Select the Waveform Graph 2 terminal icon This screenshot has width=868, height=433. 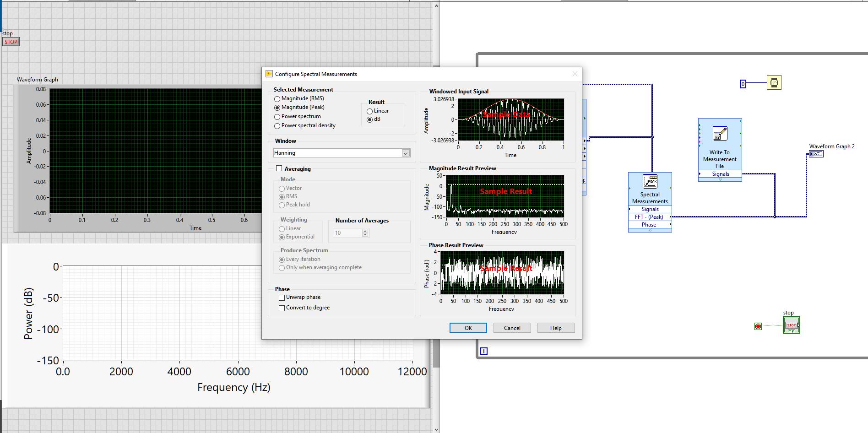pos(816,154)
